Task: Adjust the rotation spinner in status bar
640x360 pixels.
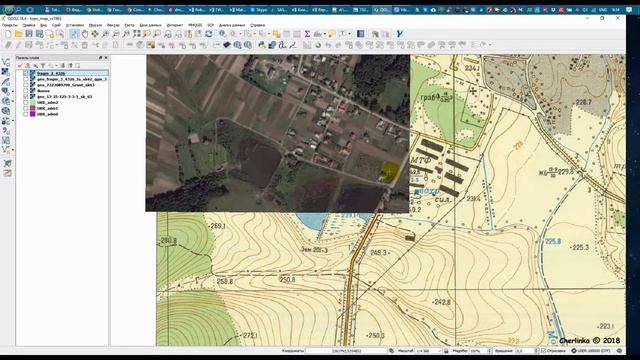Action: pyautogui.click(x=536, y=351)
